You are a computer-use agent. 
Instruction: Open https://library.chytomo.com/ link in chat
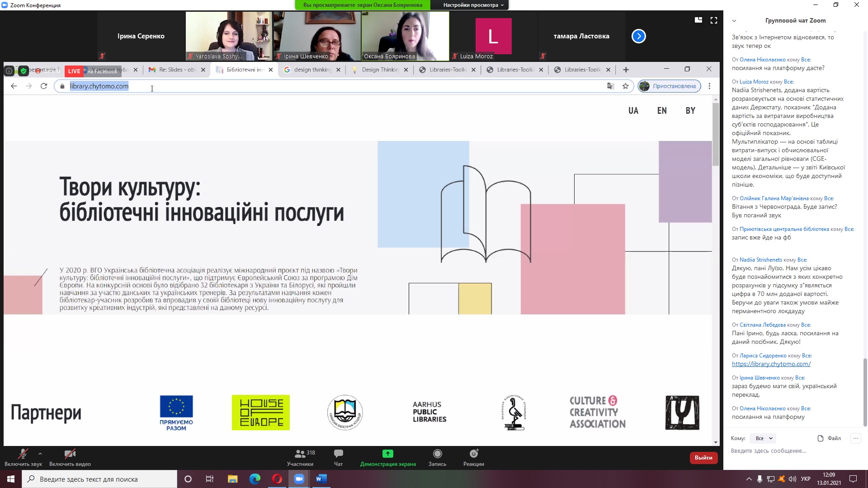pyautogui.click(x=771, y=364)
